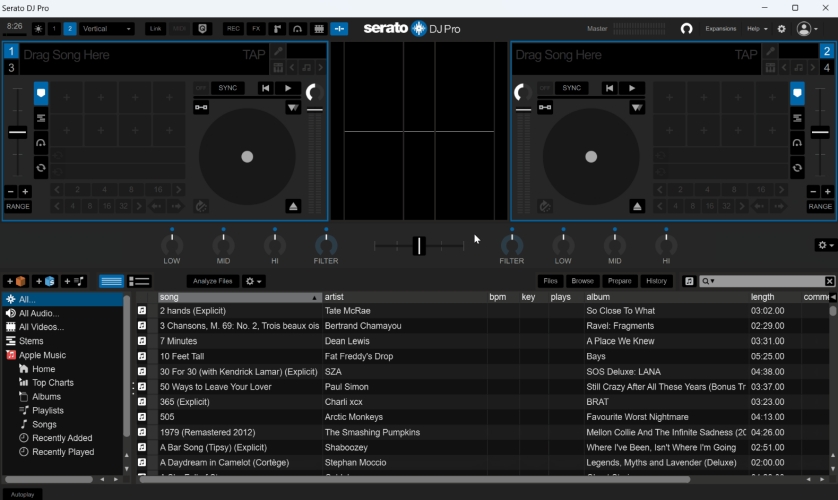This screenshot has width=838, height=500.
Task: Click deck 1 edit grid pencil icon
Action: click(278, 51)
